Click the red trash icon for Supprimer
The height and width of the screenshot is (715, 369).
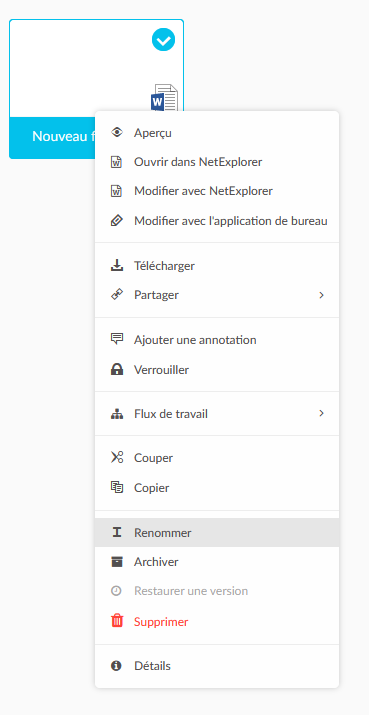(117, 621)
